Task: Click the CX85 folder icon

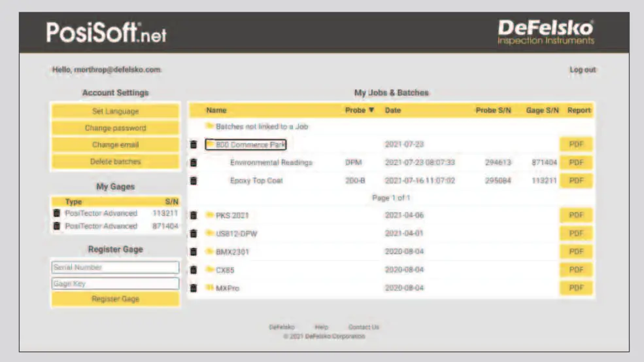Action: coord(210,269)
